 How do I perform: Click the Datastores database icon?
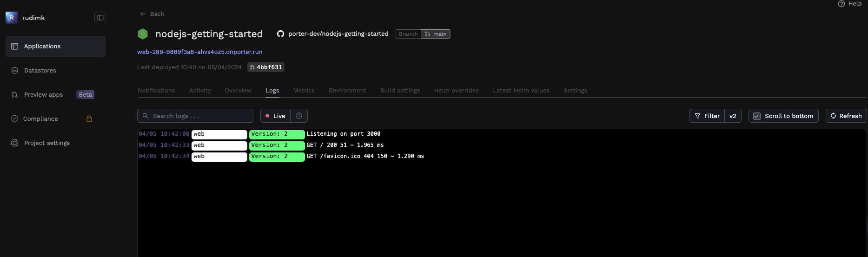[x=14, y=71]
